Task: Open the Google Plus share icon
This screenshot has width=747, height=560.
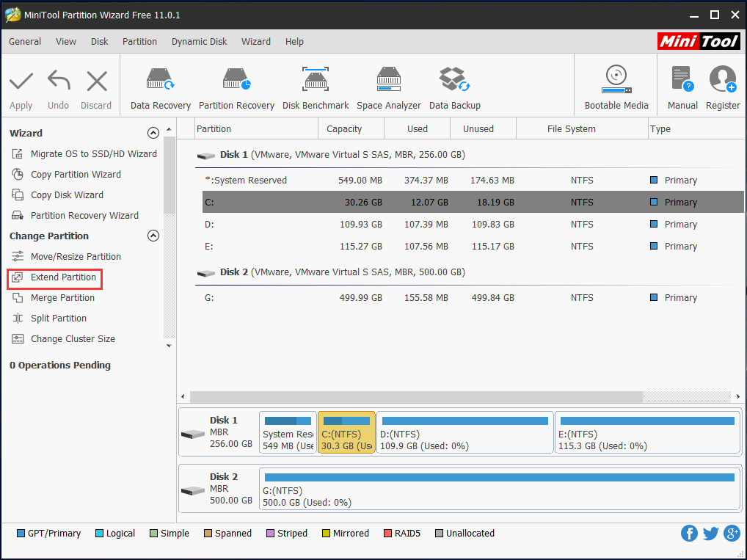Action: (732, 534)
